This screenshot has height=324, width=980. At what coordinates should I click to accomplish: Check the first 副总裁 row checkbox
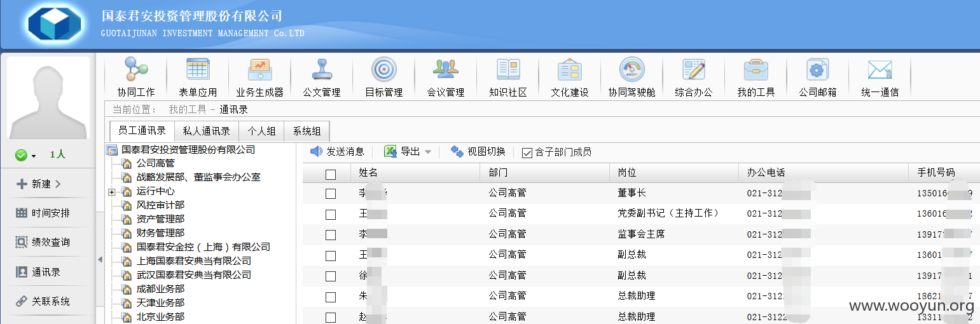click(x=331, y=255)
